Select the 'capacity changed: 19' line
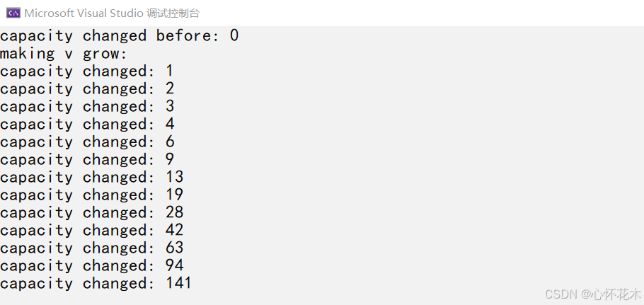The width and height of the screenshot is (644, 305). tap(91, 195)
